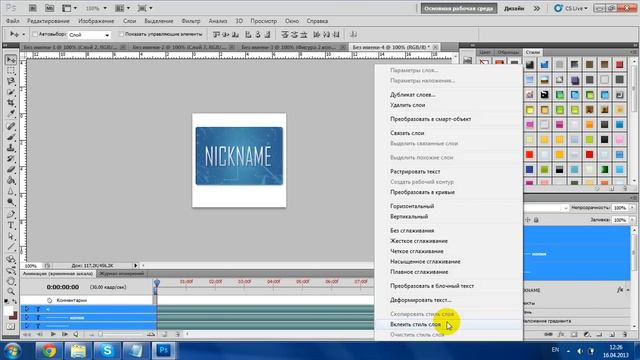
Task: Expand second text layer track in timeline
Action: [27, 317]
